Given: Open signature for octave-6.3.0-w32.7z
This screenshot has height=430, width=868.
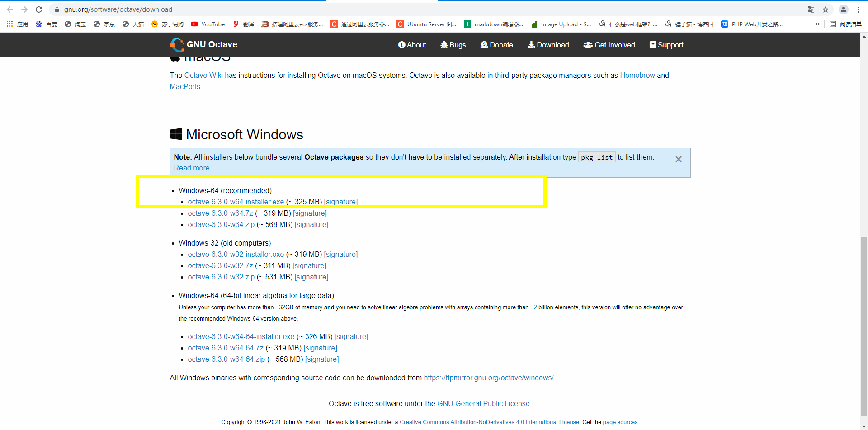Looking at the screenshot, I should (x=309, y=265).
